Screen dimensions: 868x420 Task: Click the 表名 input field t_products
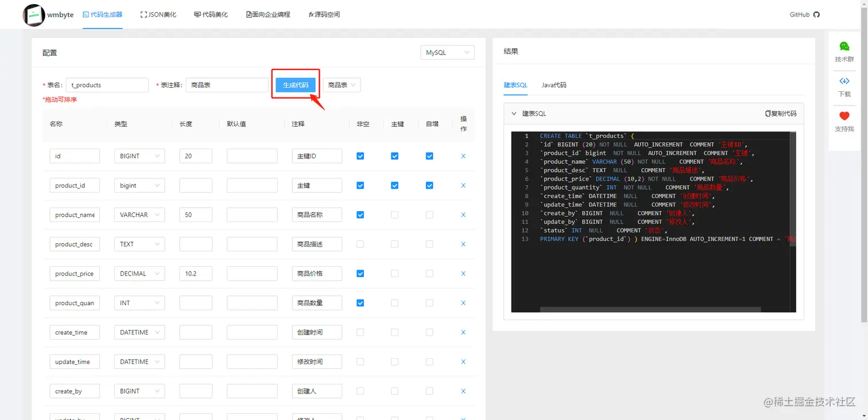pos(107,85)
